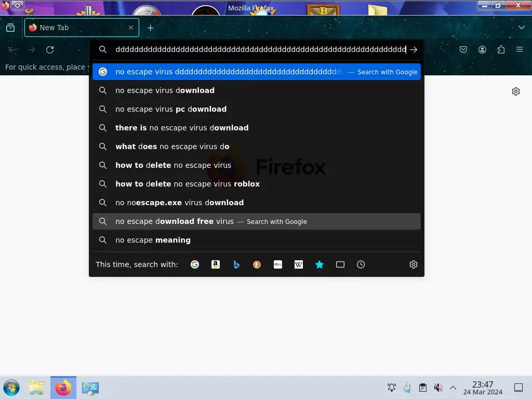Open search settings gear in dropdown
532x399 pixels.
pos(413,264)
